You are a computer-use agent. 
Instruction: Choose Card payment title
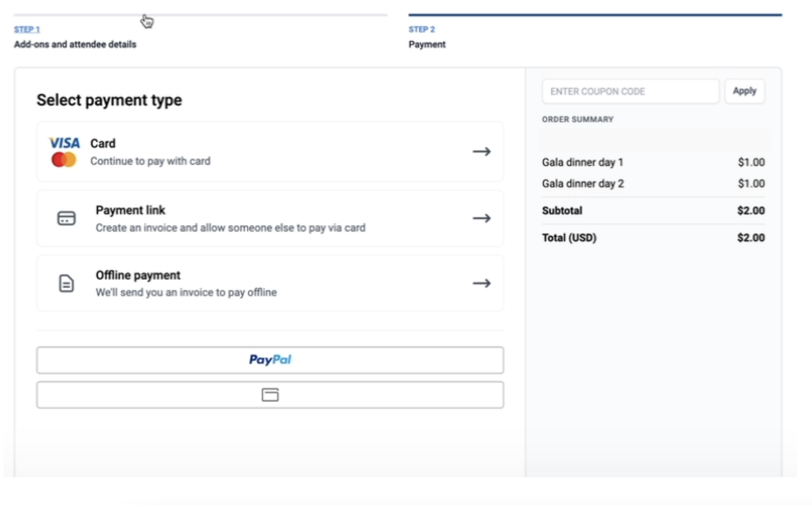103,143
